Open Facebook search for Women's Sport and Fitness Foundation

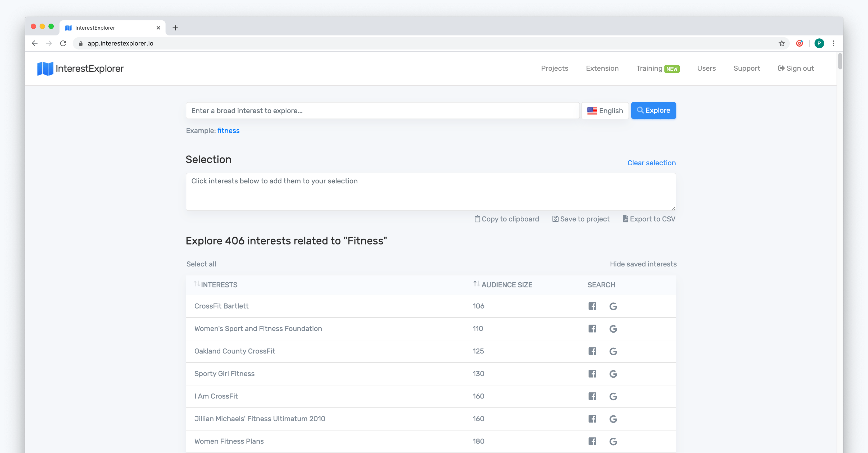[592, 329]
